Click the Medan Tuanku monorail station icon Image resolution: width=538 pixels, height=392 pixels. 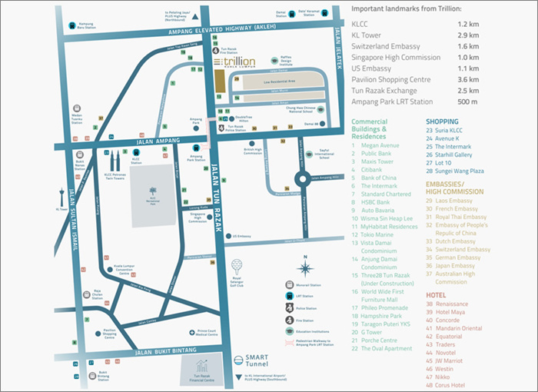click(77, 108)
